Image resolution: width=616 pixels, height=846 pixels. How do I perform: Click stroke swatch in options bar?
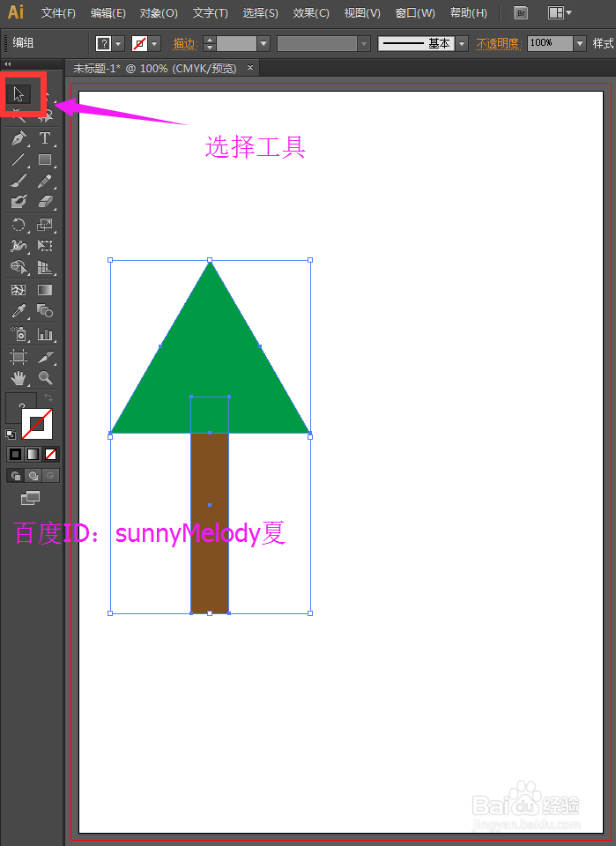point(140,44)
